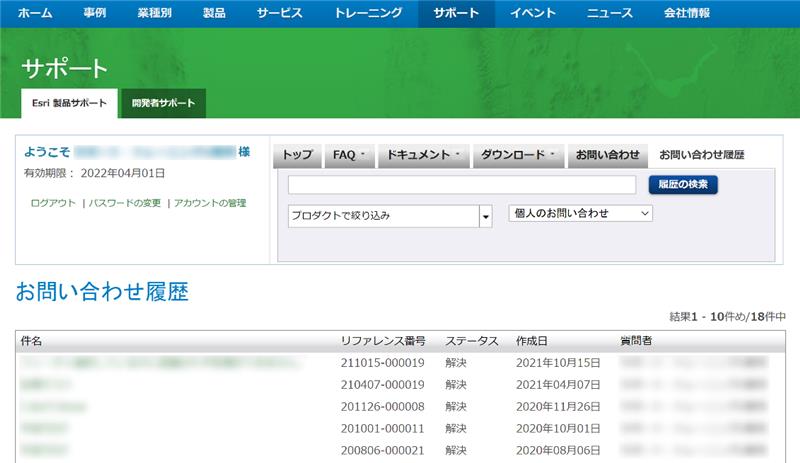This screenshot has height=463, width=800.
Task: Open 業種別 navigation item
Action: pyautogui.click(x=155, y=13)
